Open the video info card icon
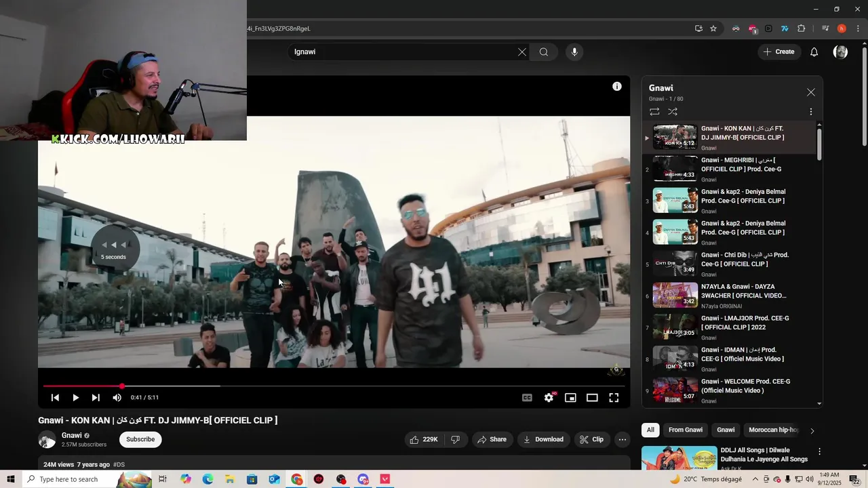 (x=617, y=86)
